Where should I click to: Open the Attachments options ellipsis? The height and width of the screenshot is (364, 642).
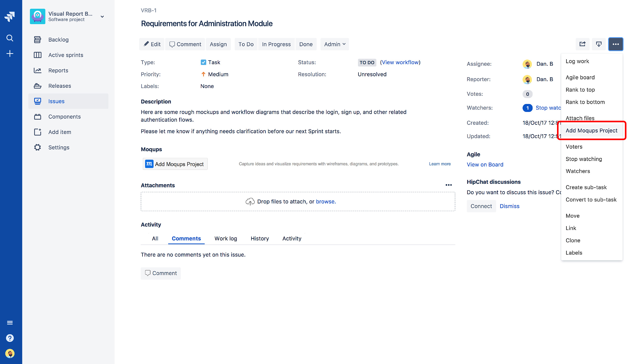(x=449, y=185)
